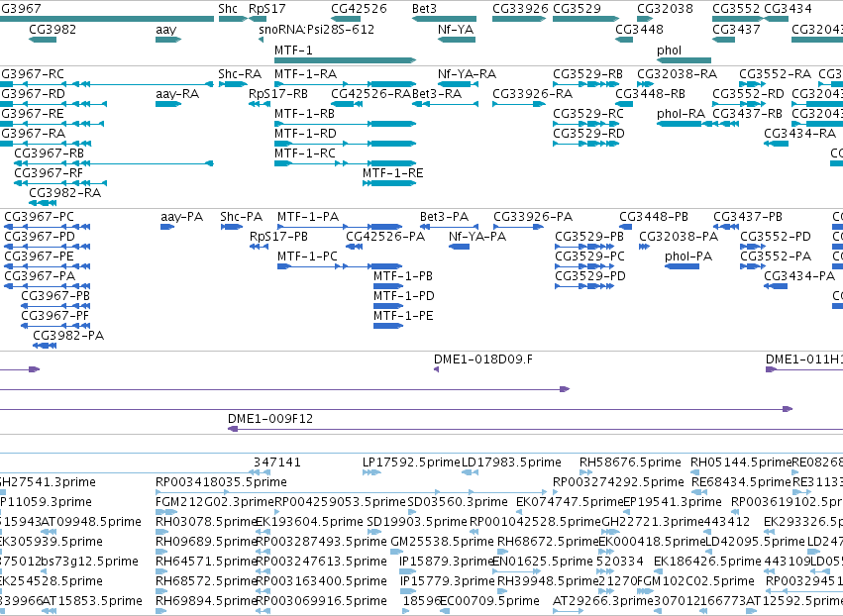Open the DME1-009F12 clone label
Viewport: 843px width, 616px height.
pos(270,419)
